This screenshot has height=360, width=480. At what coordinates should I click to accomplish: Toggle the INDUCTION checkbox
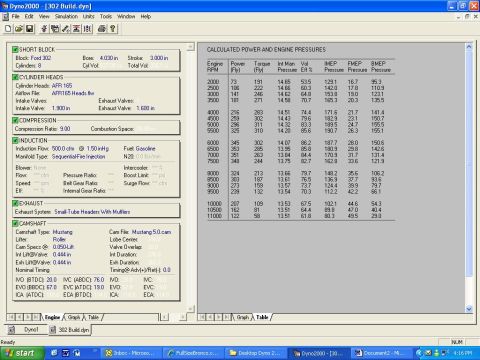pos(15,140)
